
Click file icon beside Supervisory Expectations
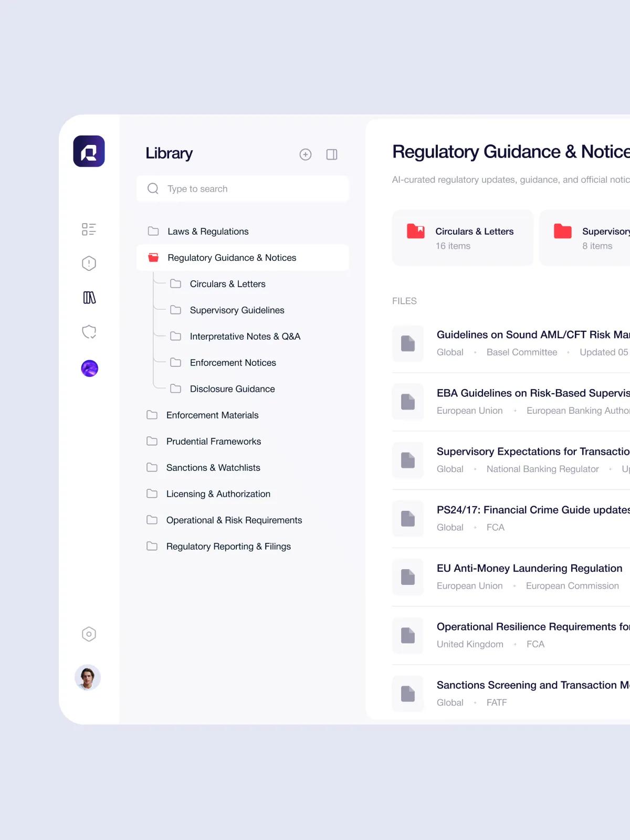click(408, 460)
